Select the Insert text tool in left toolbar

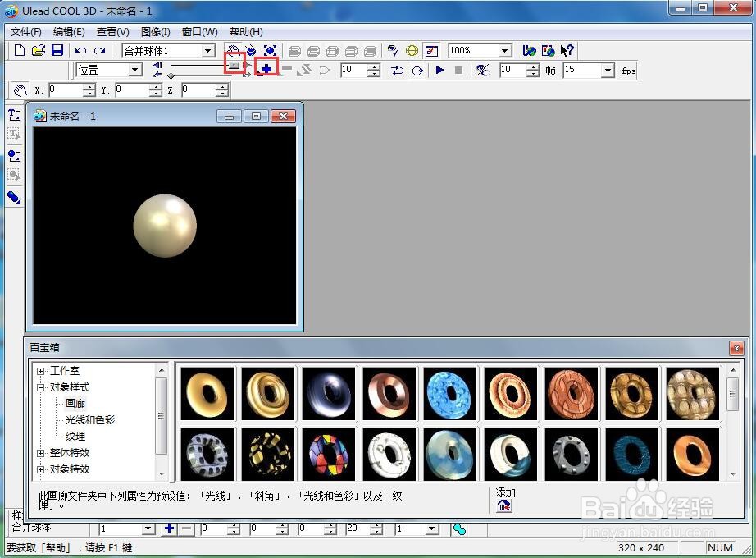coord(15,115)
